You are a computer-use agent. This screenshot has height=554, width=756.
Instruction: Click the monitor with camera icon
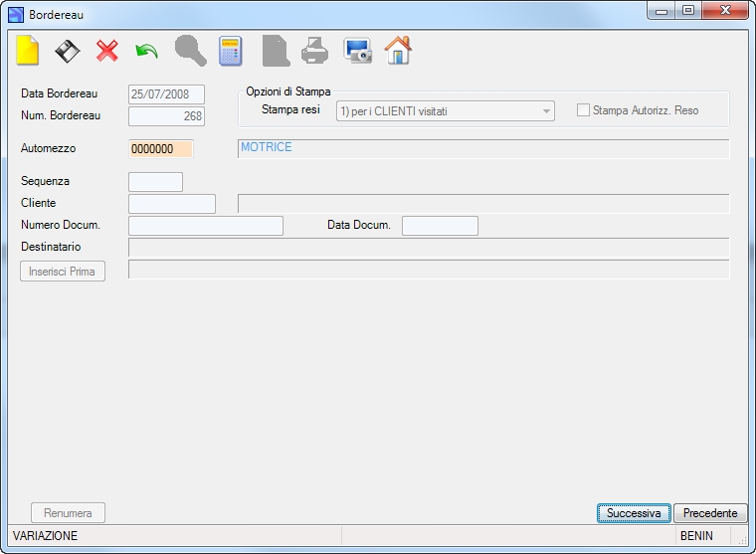(357, 51)
